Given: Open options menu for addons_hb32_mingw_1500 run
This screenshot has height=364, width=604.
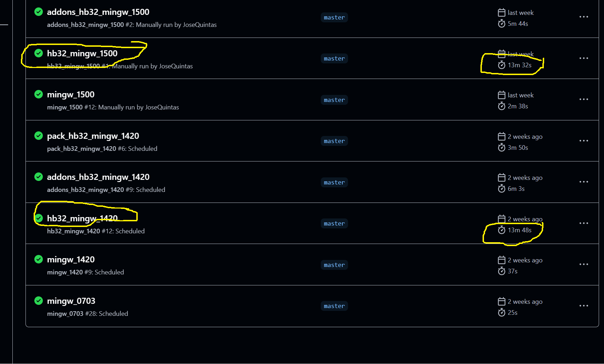Looking at the screenshot, I should pos(583,17).
